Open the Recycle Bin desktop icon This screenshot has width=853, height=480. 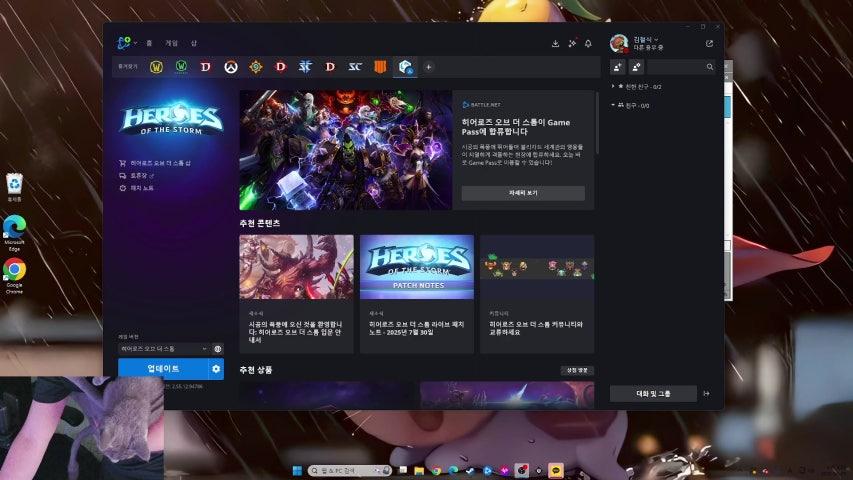coord(14,187)
